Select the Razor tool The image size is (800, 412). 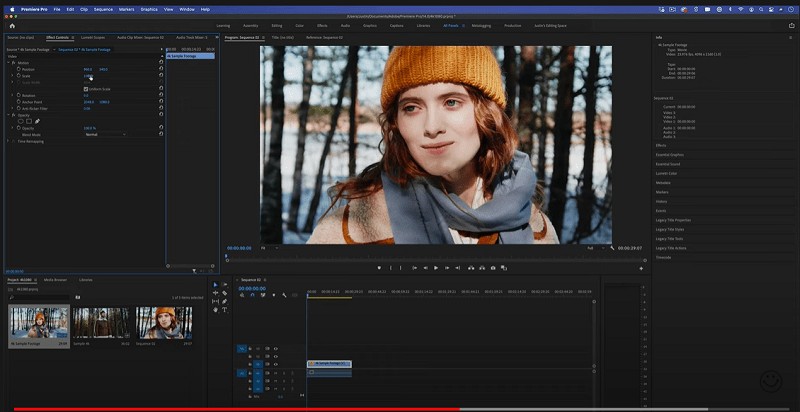coord(224,293)
